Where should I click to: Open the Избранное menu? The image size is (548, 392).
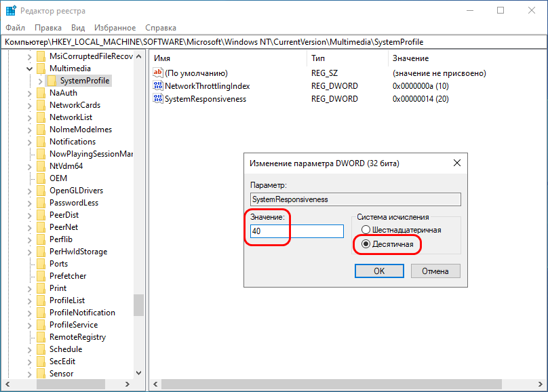pos(116,28)
